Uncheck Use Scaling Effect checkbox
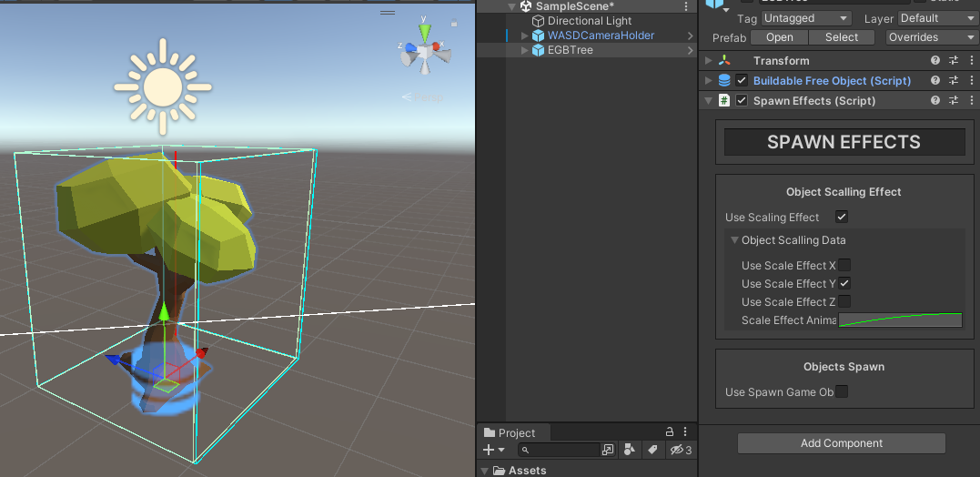The width and height of the screenshot is (980, 477). point(842,217)
